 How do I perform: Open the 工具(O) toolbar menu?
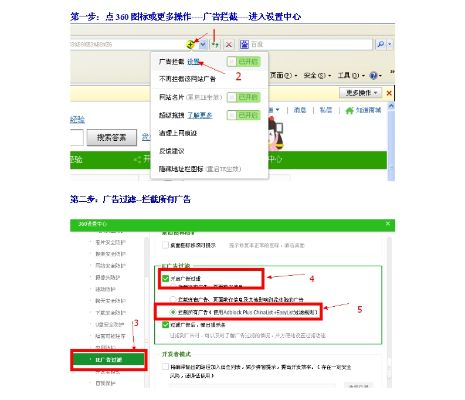(x=351, y=76)
